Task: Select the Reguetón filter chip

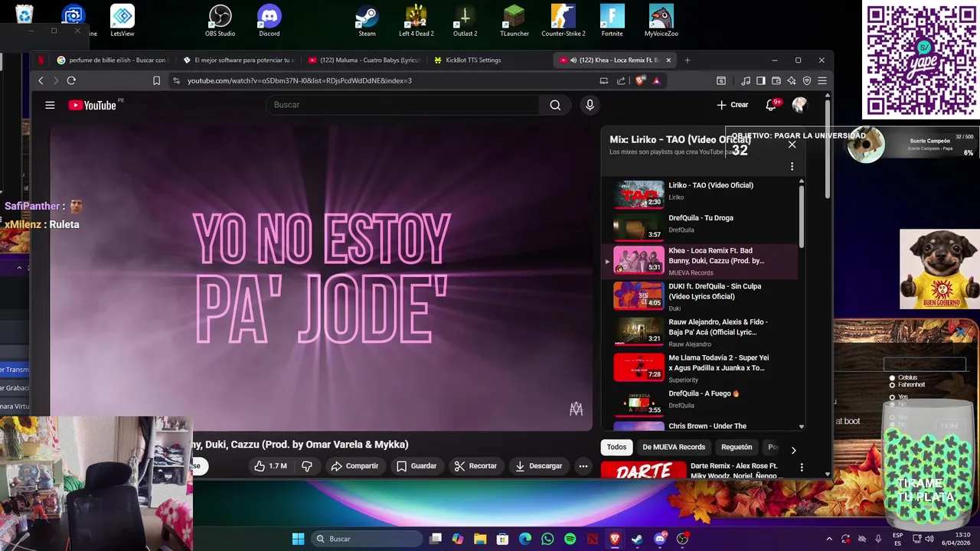Action: [737, 447]
